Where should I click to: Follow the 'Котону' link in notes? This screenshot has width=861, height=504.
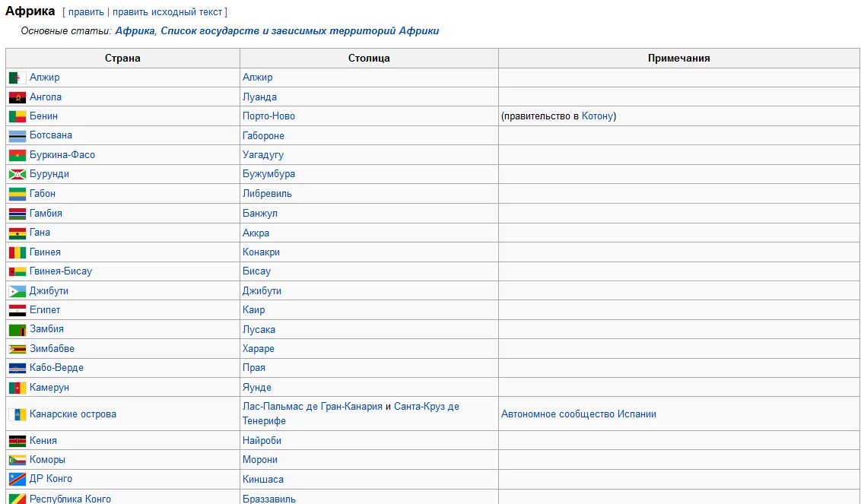coord(597,116)
